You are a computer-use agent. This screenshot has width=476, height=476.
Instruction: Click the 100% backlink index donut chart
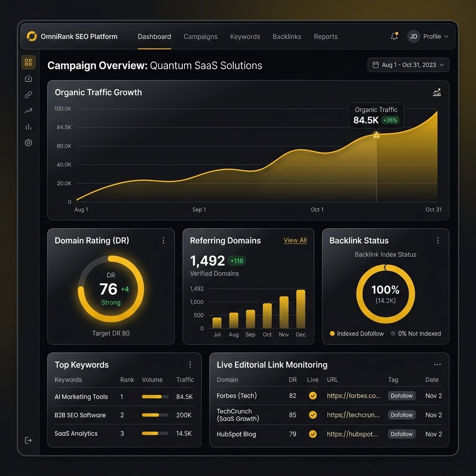(385, 294)
